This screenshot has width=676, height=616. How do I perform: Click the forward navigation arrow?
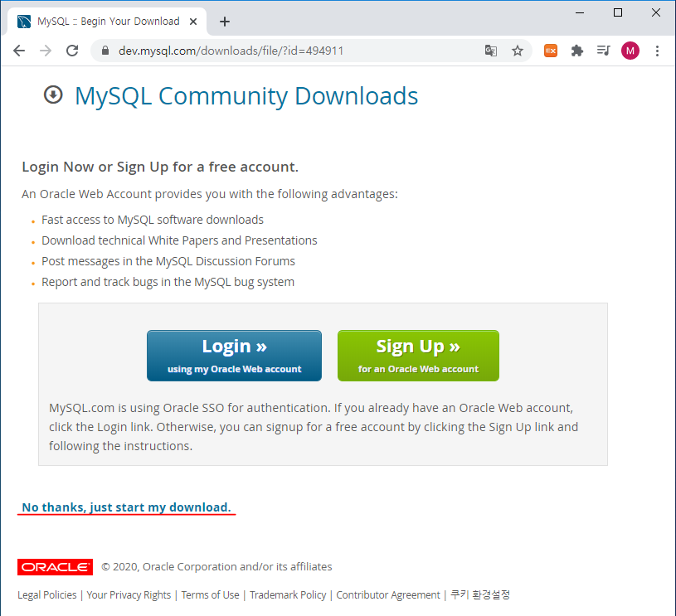(x=46, y=51)
